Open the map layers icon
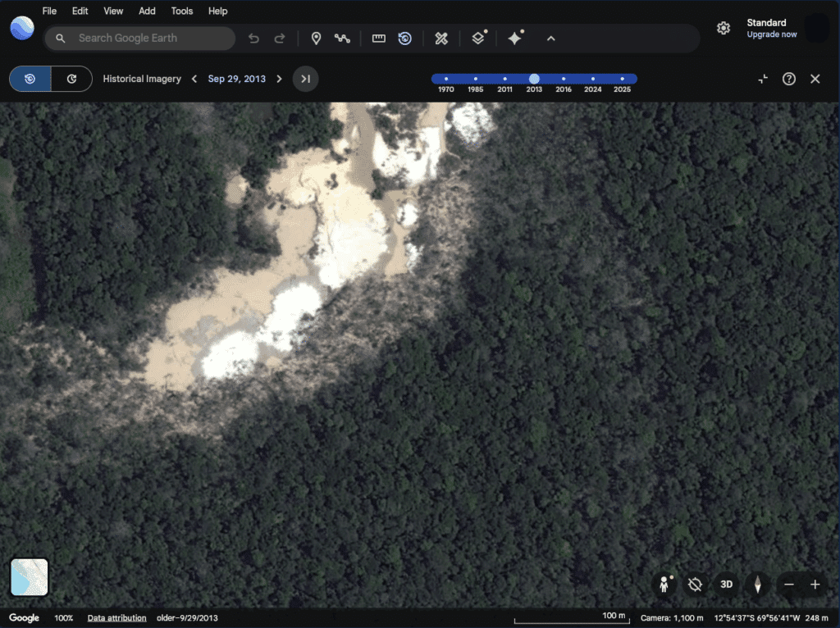 point(478,39)
